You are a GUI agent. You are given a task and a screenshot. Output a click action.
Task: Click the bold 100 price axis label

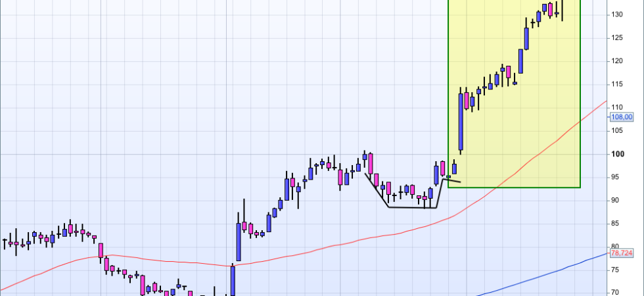[x=618, y=154]
